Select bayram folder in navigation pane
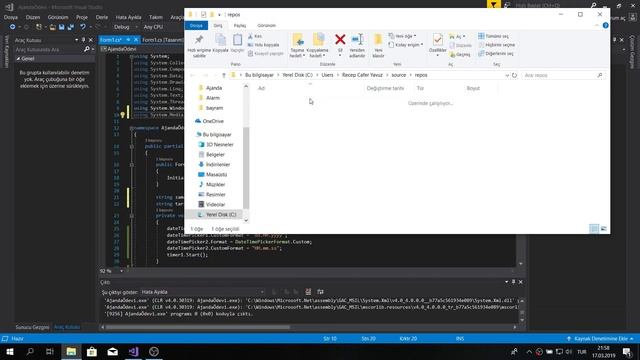The width and height of the screenshot is (640, 360). [x=214, y=108]
